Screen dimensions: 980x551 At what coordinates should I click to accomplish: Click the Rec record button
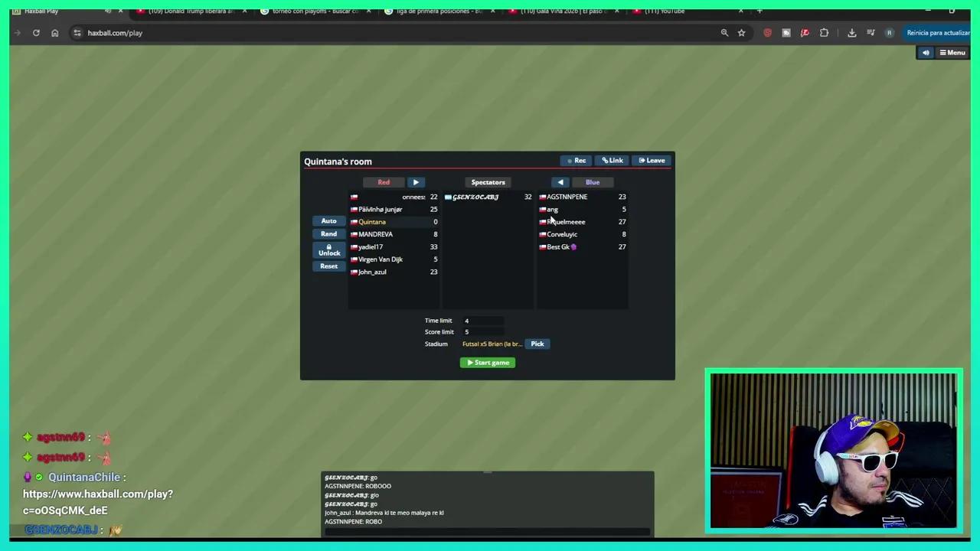tap(576, 161)
